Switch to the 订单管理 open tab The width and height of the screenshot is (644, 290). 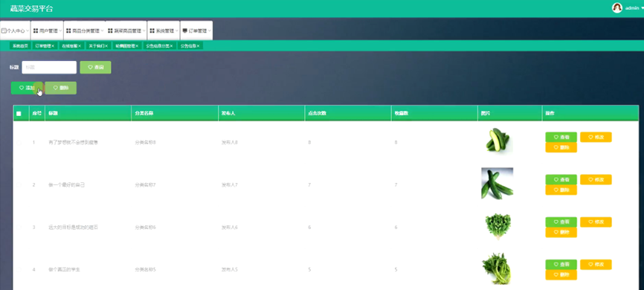tap(45, 46)
